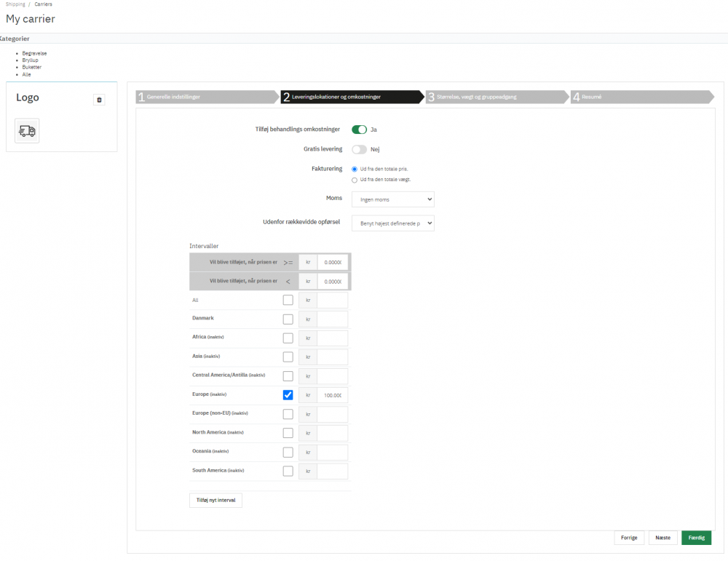Image resolution: width=728 pixels, height=561 pixels.
Task: Check the Danmark zone checkbox
Action: (288, 319)
